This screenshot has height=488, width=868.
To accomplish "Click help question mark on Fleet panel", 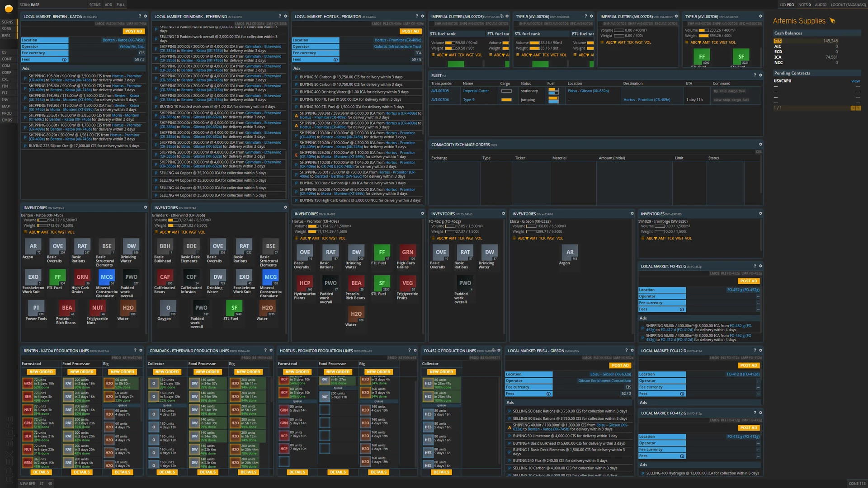I will (755, 75).
